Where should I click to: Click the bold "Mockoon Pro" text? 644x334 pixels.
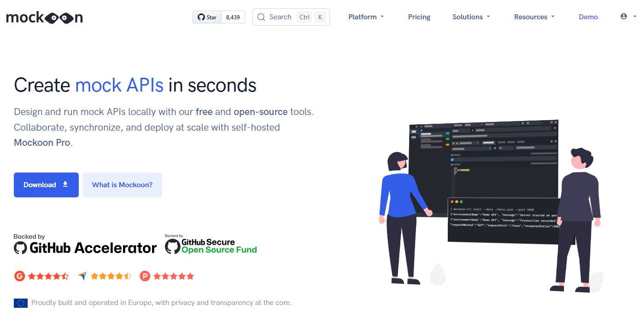pos(42,143)
